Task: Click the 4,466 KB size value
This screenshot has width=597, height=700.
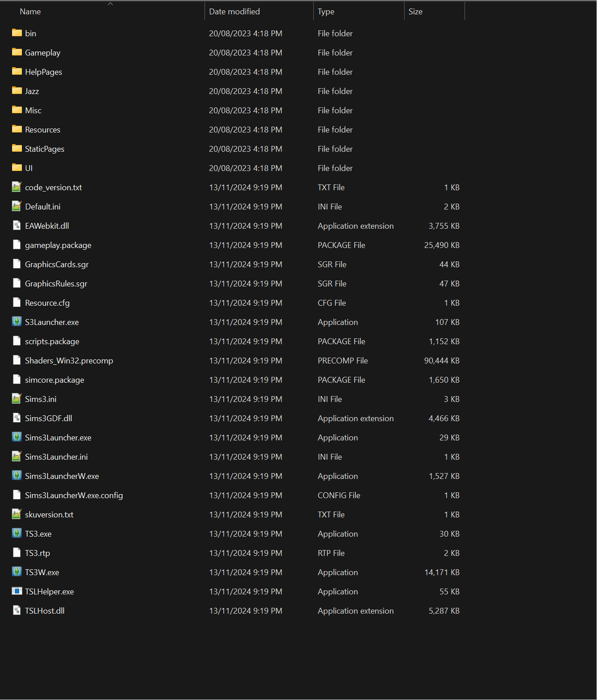Action: click(x=444, y=418)
